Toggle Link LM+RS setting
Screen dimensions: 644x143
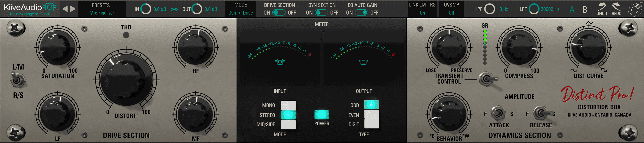point(422,9)
